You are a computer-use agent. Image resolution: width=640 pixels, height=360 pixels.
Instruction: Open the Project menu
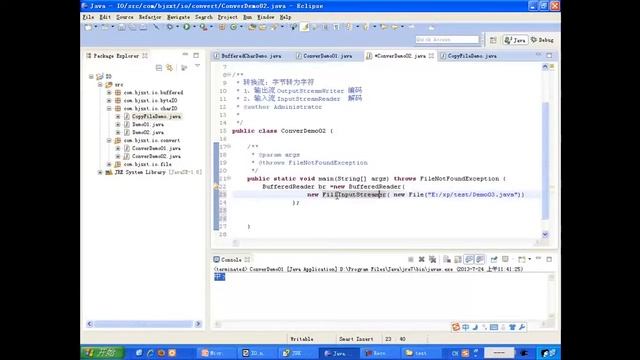coord(227,17)
